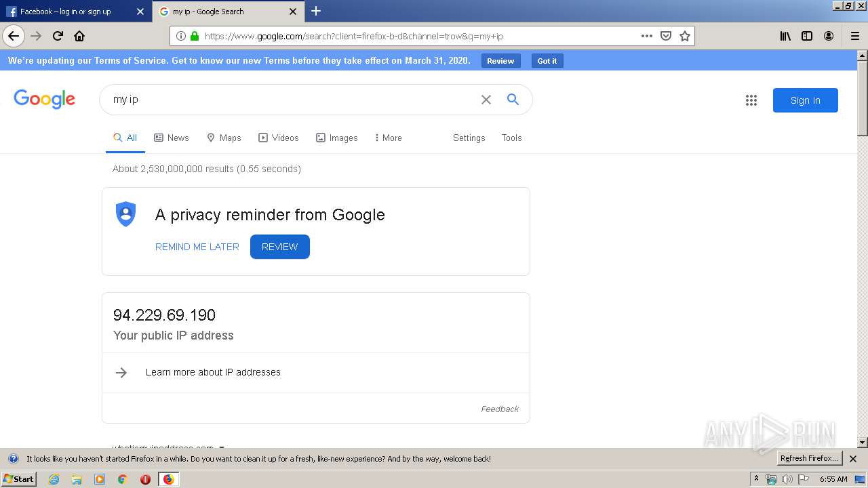Click the volume tray icon

(787, 479)
